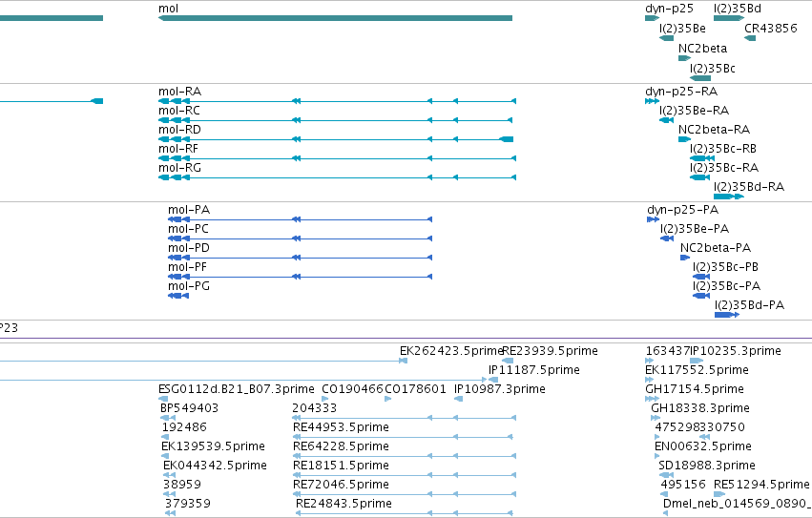Select the EN00632.5prime EST label
812x518 pixels.
point(703,447)
